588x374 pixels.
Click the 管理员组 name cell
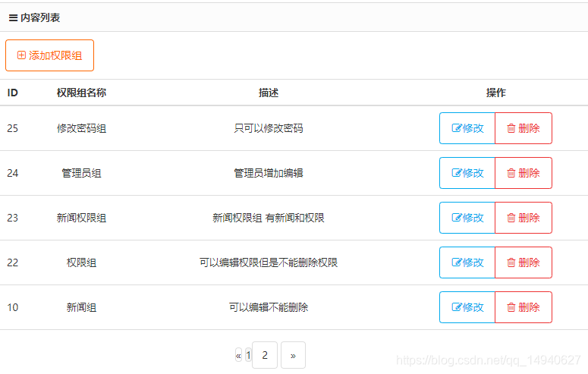pos(81,173)
